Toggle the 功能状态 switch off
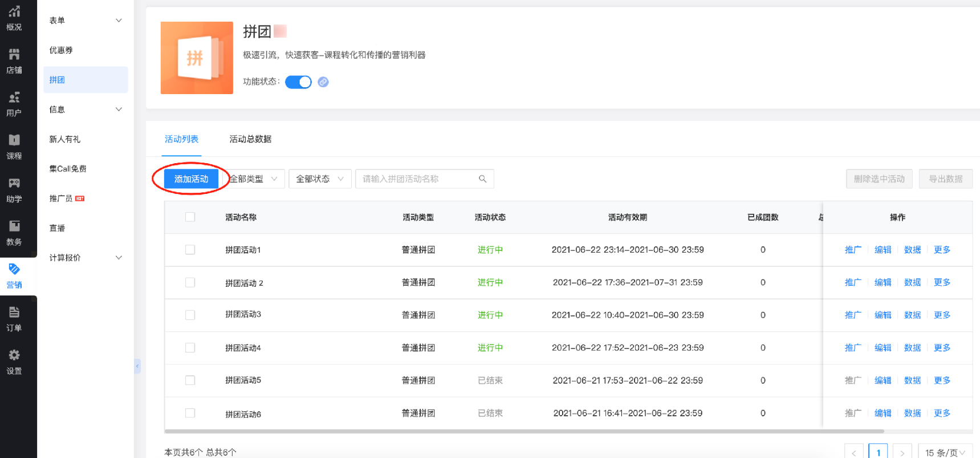 click(x=298, y=82)
